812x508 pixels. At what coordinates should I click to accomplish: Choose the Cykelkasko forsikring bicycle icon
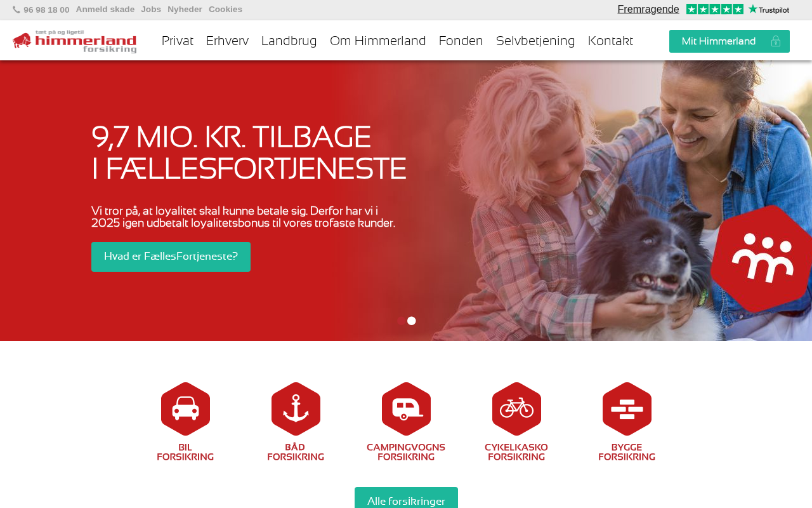(516, 409)
